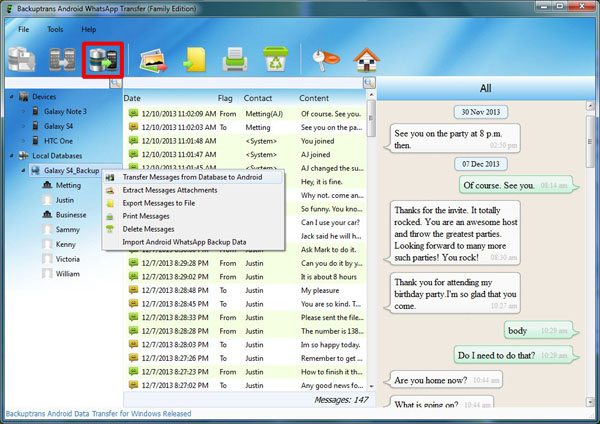Choose Transfer Messages from Database to Android
Image resolution: width=600 pixels, height=424 pixels.
[193, 177]
